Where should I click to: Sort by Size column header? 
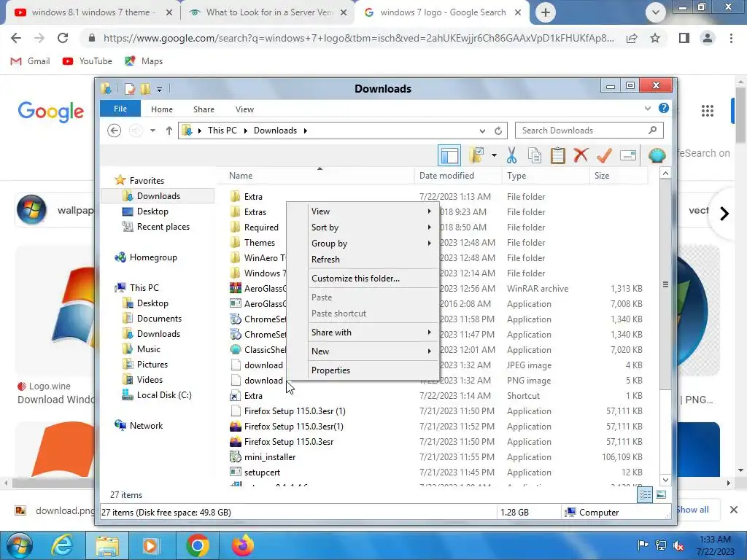point(619,176)
